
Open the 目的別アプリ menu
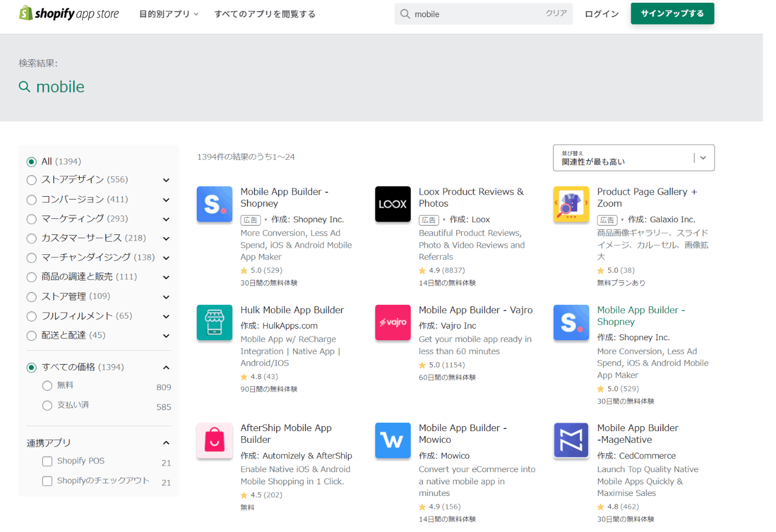(169, 14)
